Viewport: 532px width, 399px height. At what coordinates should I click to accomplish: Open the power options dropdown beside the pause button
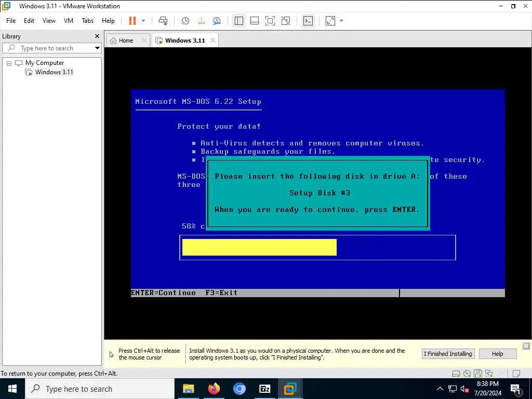tap(143, 21)
